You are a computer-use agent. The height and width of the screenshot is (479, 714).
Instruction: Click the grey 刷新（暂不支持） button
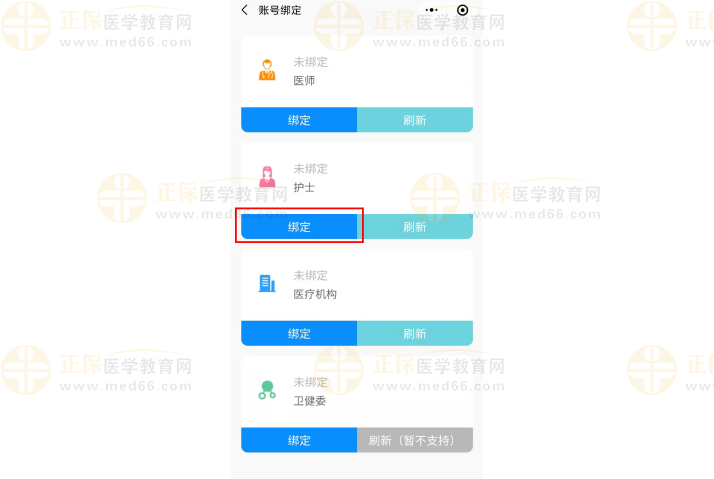coord(415,440)
